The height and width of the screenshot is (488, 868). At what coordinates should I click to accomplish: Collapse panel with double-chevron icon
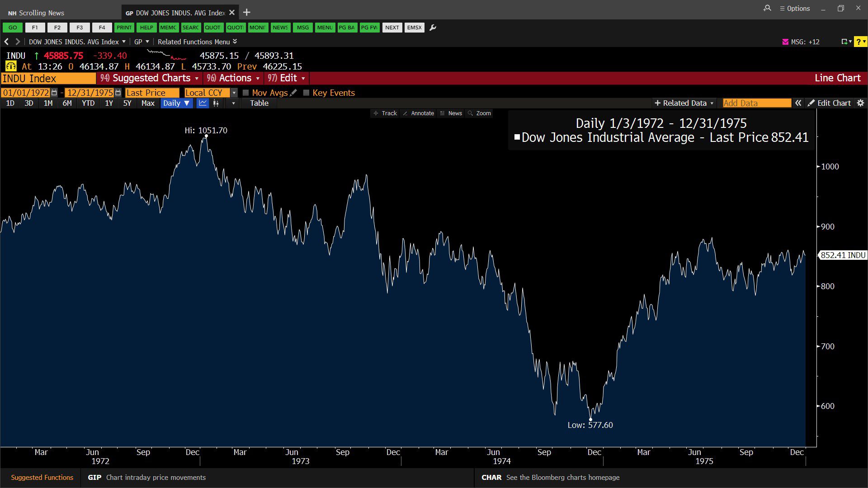[x=798, y=103]
